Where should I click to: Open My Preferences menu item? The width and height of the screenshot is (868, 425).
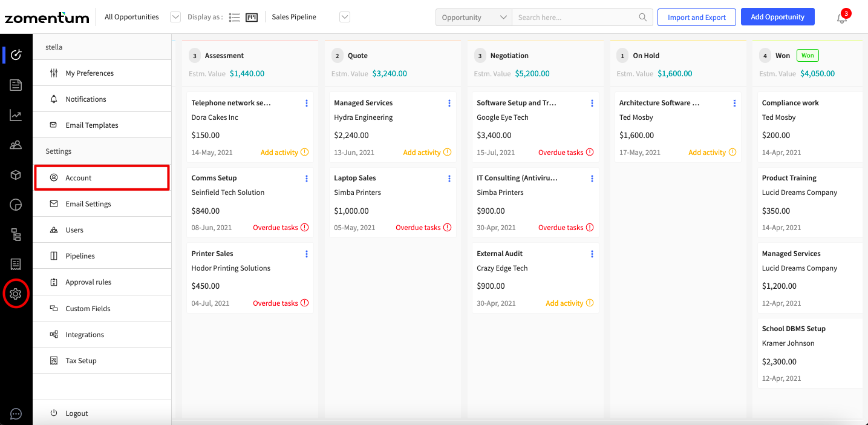click(x=102, y=73)
